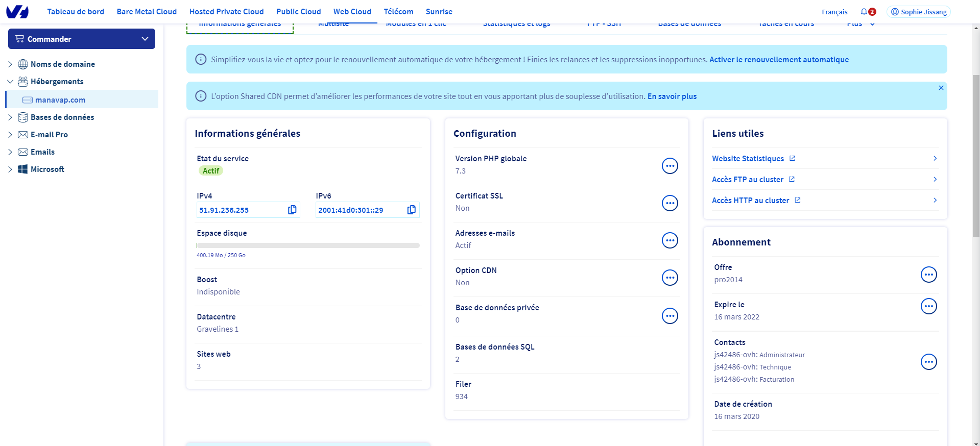Expand Noms de domaine in sidebar
980x446 pixels.
10,64
